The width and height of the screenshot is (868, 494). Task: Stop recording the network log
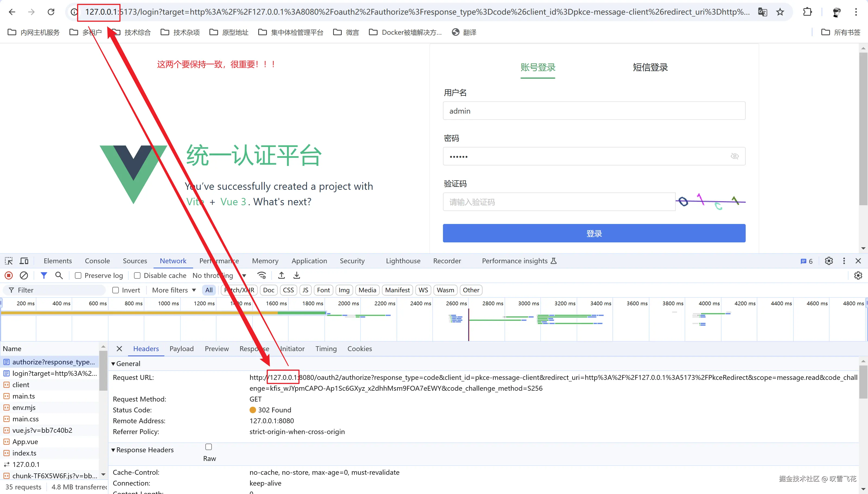(x=9, y=275)
